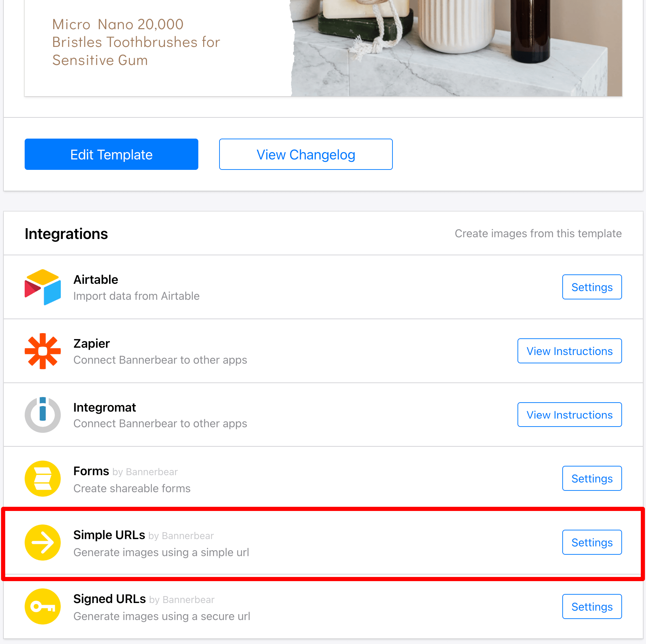This screenshot has height=644, width=646.
Task: Open Settings for Simple URLs
Action: click(x=592, y=542)
